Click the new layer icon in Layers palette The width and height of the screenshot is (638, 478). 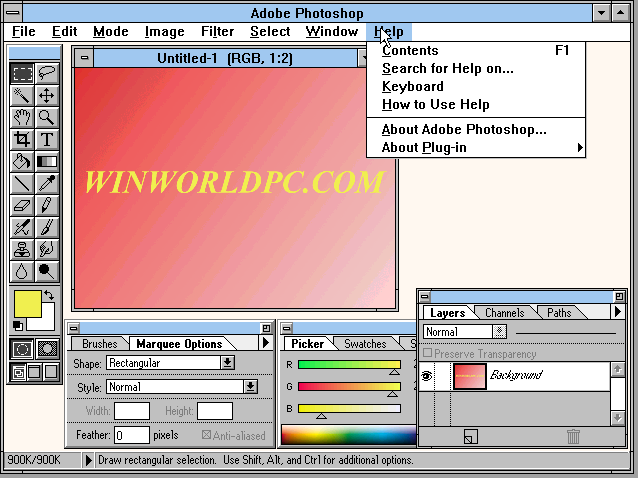(x=471, y=437)
